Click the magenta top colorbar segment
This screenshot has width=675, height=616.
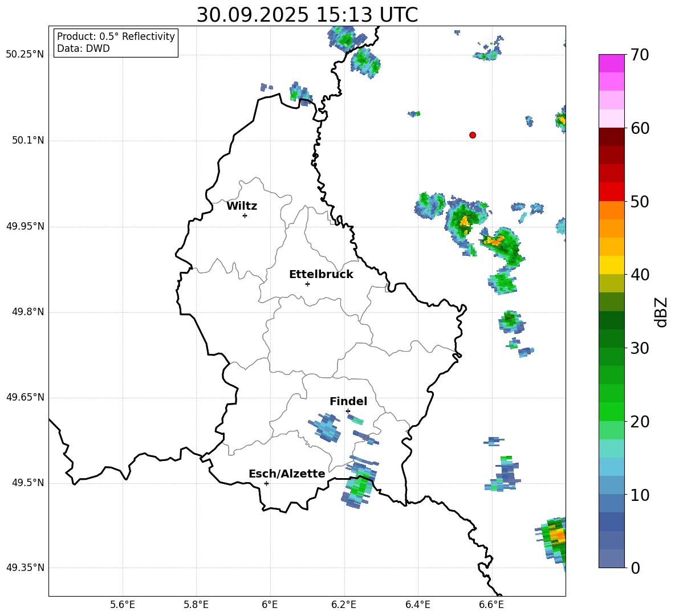(612, 63)
